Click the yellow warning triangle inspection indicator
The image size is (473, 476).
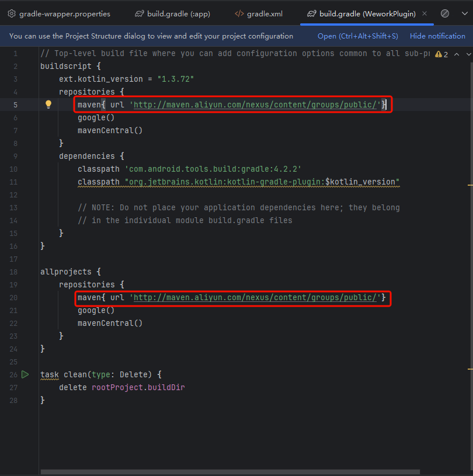tap(438, 54)
